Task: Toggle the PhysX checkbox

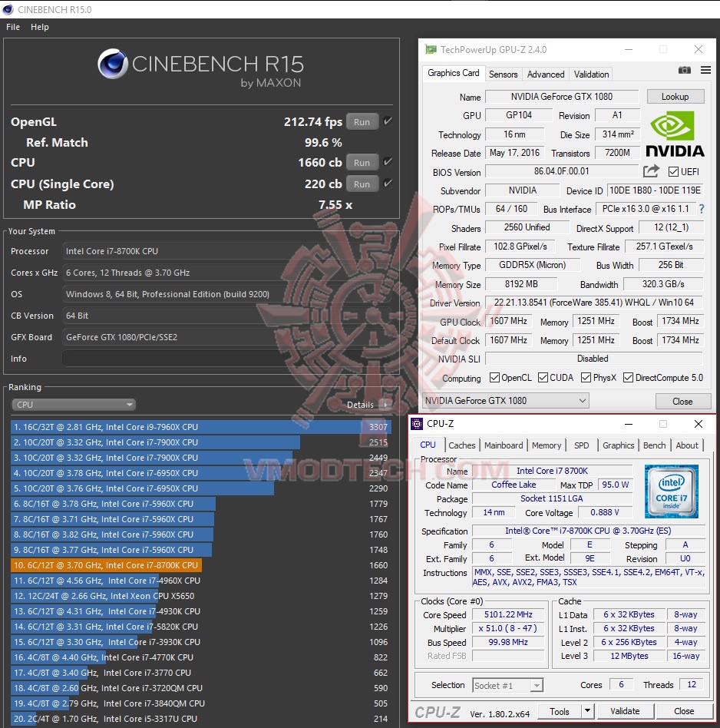Action: tap(586, 378)
